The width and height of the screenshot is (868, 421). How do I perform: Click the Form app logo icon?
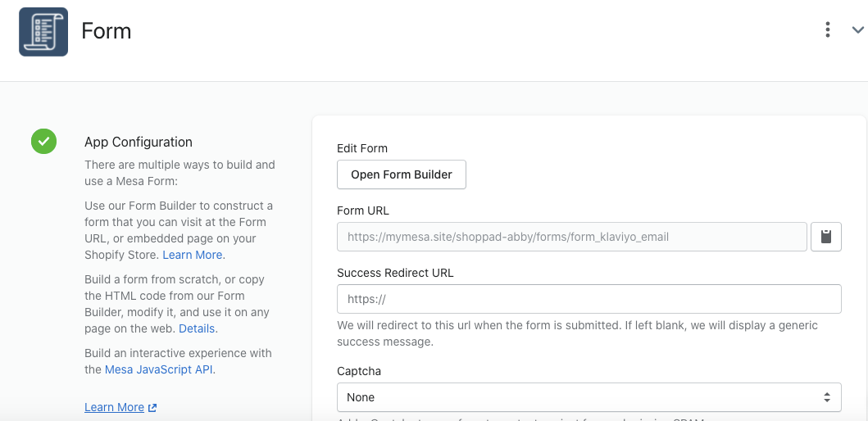coord(43,32)
